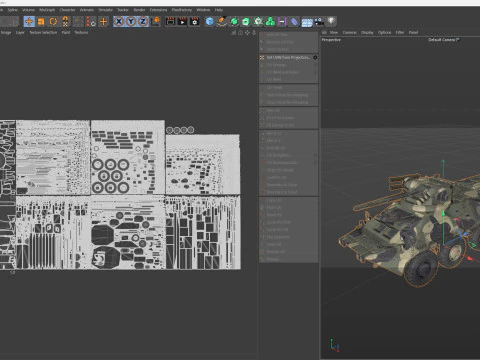Open Edit Render Settings gear clapperboard
The height and width of the screenshot is (360, 480).
point(194,22)
